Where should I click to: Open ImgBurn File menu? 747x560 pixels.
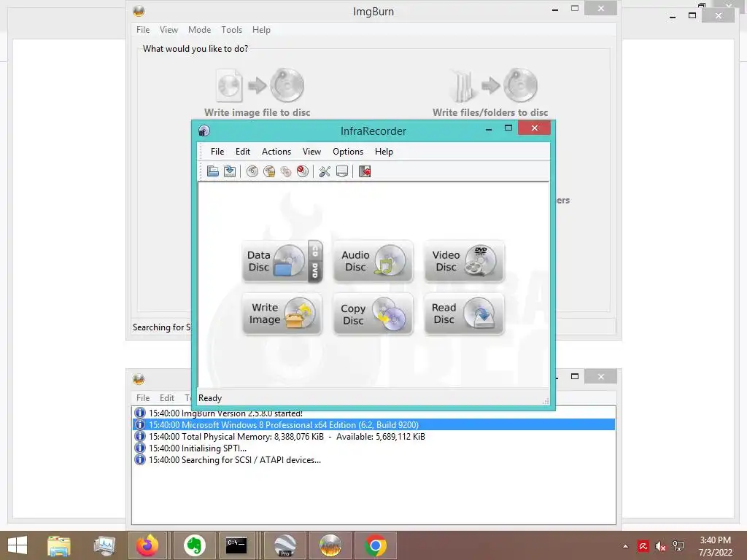pyautogui.click(x=143, y=29)
